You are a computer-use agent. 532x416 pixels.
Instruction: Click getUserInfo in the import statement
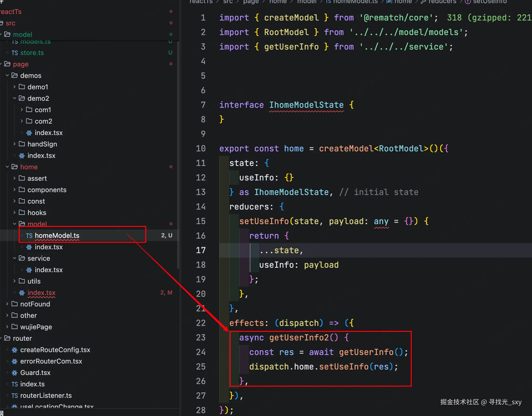[291, 47]
